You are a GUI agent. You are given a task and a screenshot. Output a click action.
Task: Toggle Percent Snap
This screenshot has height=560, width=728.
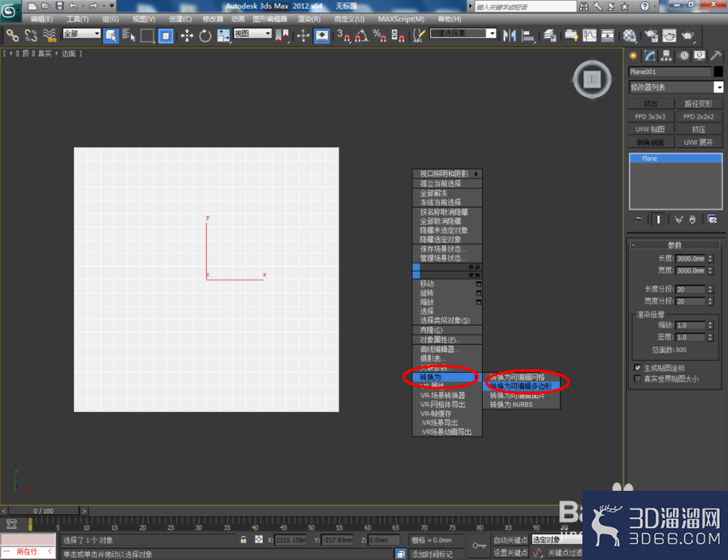pos(379,35)
